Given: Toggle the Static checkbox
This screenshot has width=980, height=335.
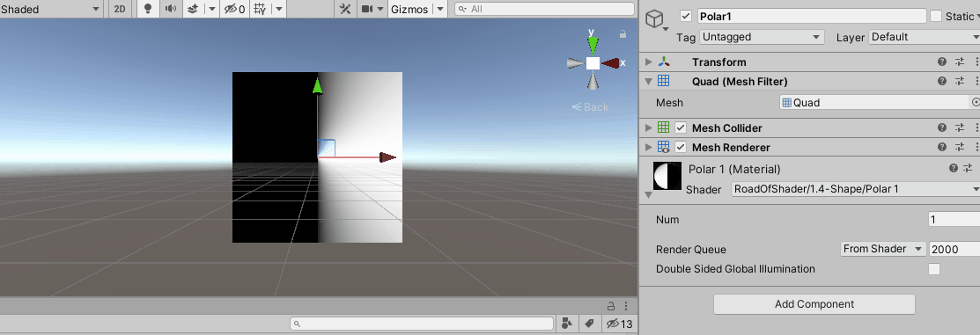Looking at the screenshot, I should tap(936, 16).
